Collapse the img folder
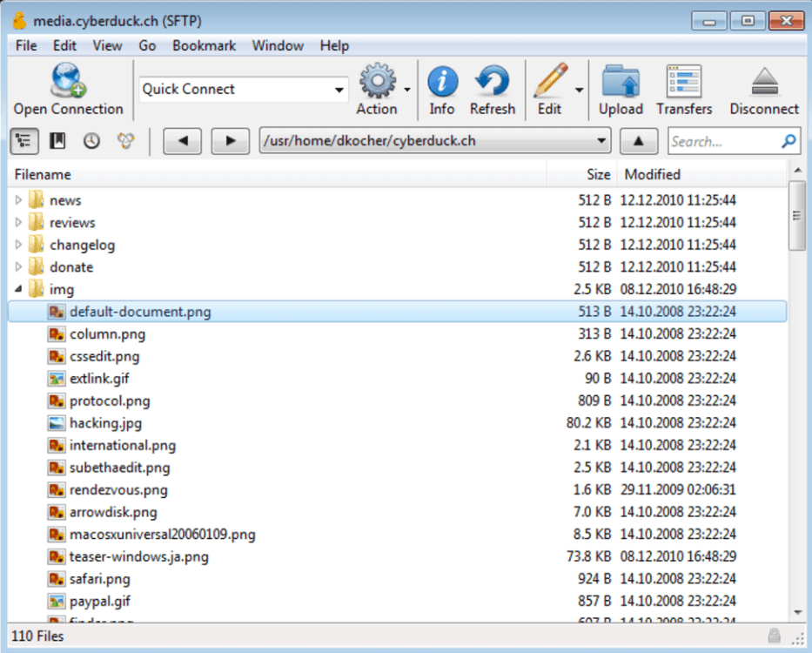Image resolution: width=812 pixels, height=653 pixels. (x=19, y=289)
